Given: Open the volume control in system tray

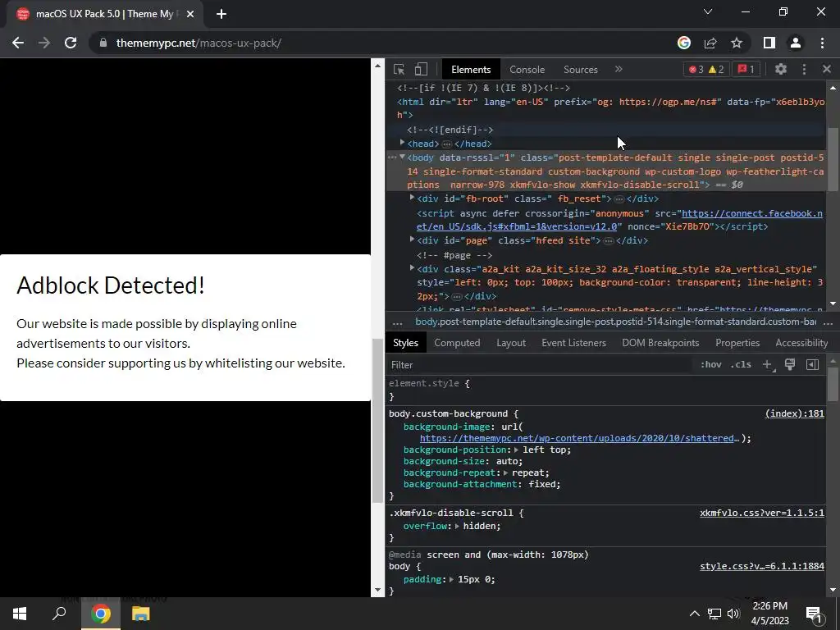Looking at the screenshot, I should (x=733, y=614).
